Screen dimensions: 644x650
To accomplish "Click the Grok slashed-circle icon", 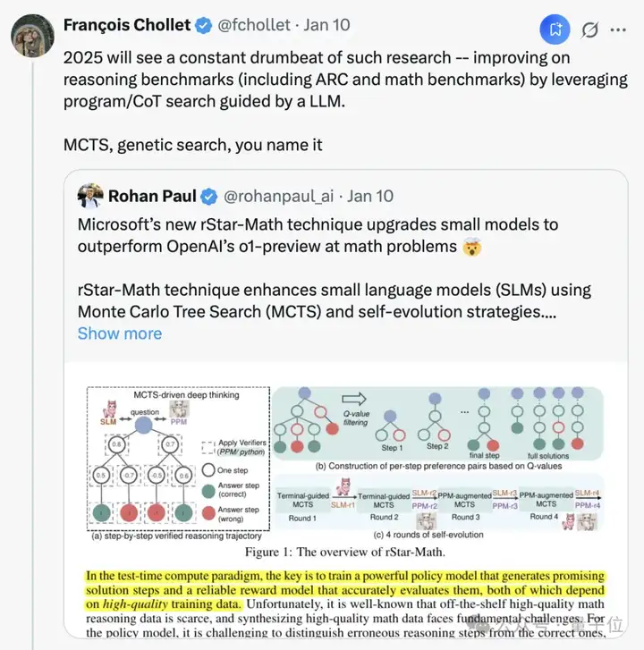I will 589,30.
